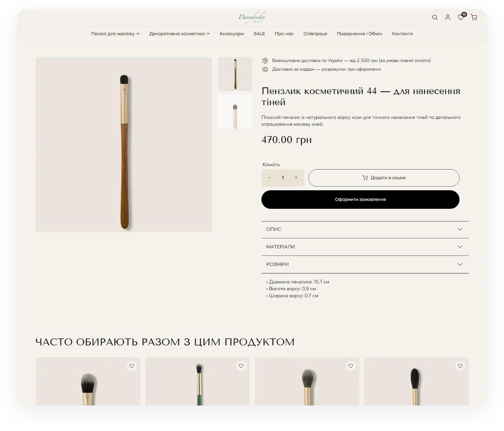Click the heading ЧАСТО ОБИРАЮТЬ РАЗОМ
The image size is (504, 431).
click(x=165, y=342)
